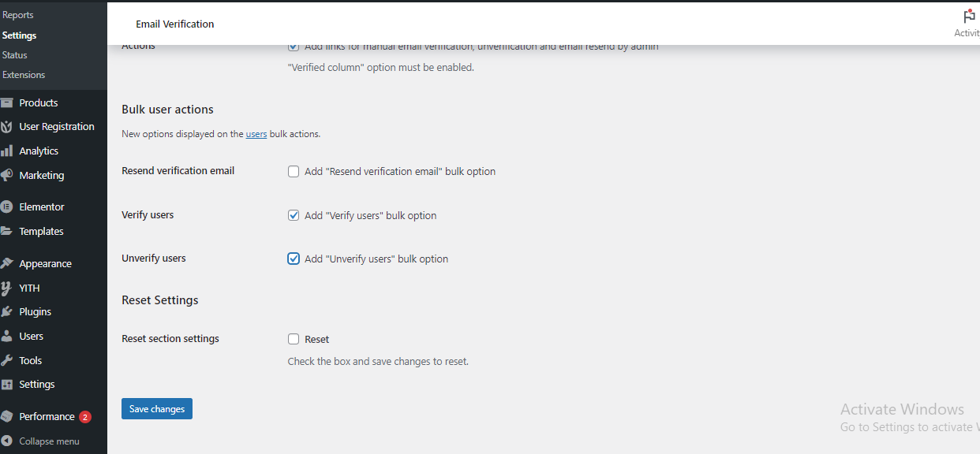Toggle the "Unverify users" bulk option checkbox
Image resolution: width=980 pixels, height=454 pixels.
click(294, 259)
